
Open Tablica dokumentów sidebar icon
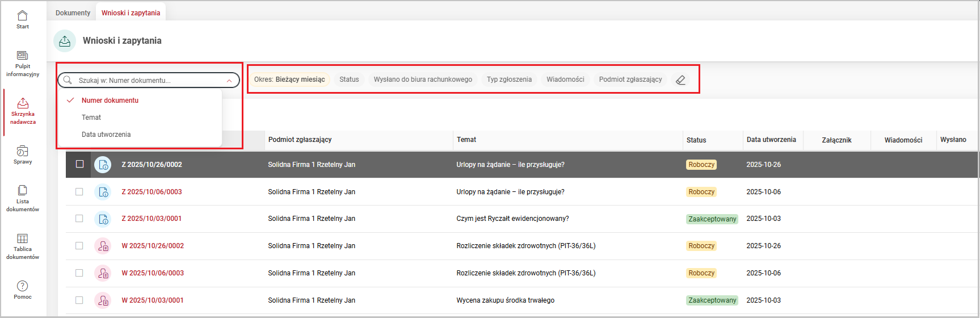[x=23, y=238]
